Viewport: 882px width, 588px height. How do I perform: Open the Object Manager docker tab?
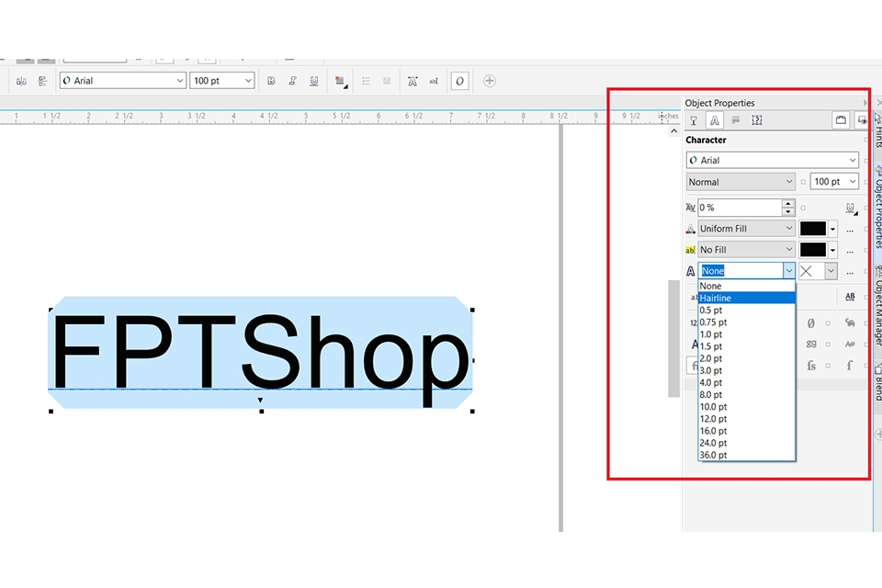(x=877, y=307)
